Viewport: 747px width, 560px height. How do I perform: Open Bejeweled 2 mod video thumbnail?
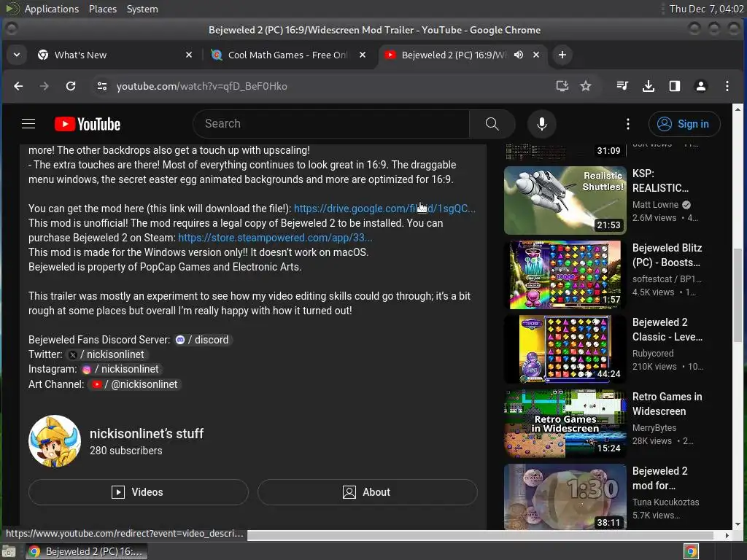pyautogui.click(x=565, y=496)
